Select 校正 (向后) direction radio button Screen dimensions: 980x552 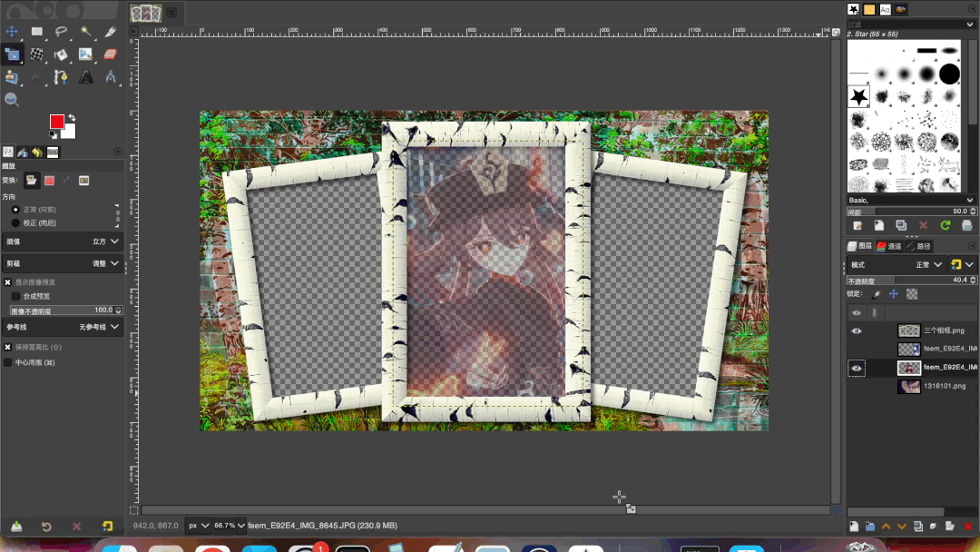click(15, 222)
